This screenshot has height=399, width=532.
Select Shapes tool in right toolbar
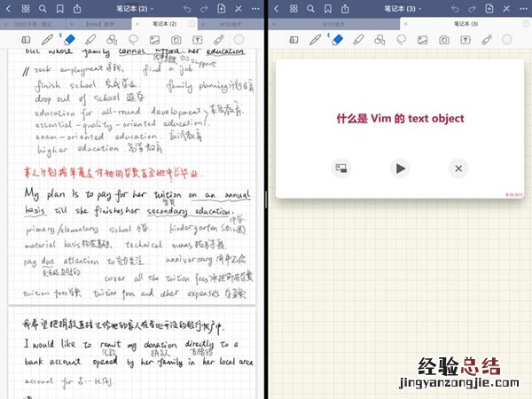pyautogui.click(x=379, y=40)
